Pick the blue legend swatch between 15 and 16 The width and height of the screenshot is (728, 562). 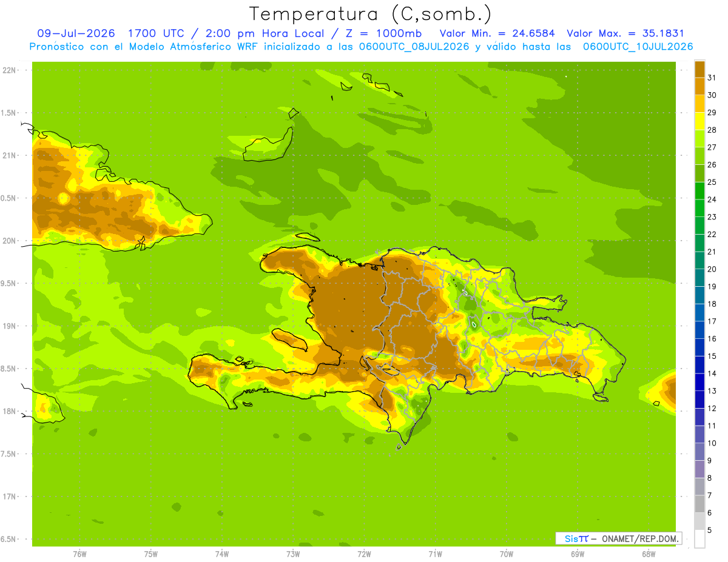tap(699, 348)
